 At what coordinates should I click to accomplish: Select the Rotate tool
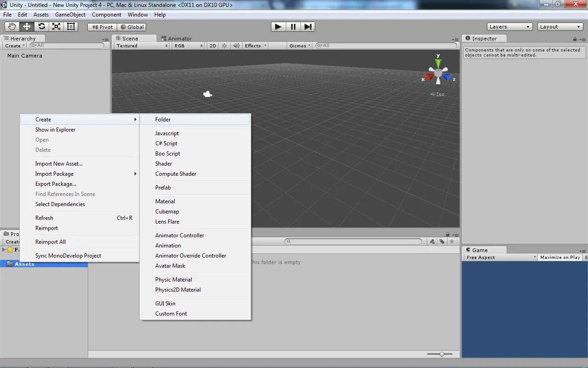coord(41,27)
